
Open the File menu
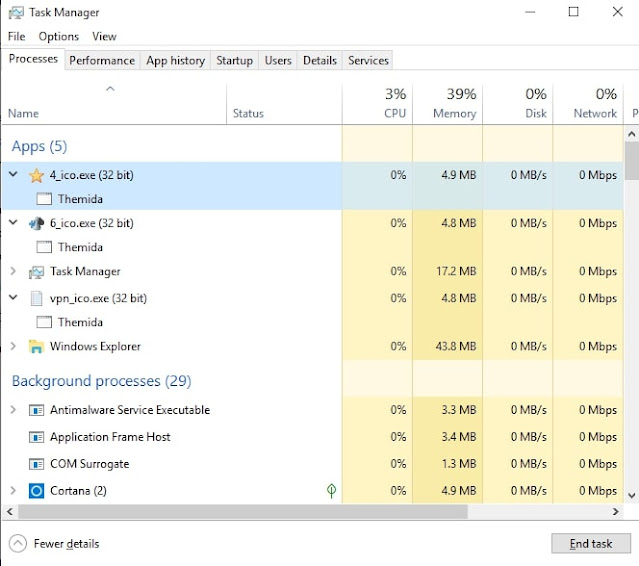[16, 37]
